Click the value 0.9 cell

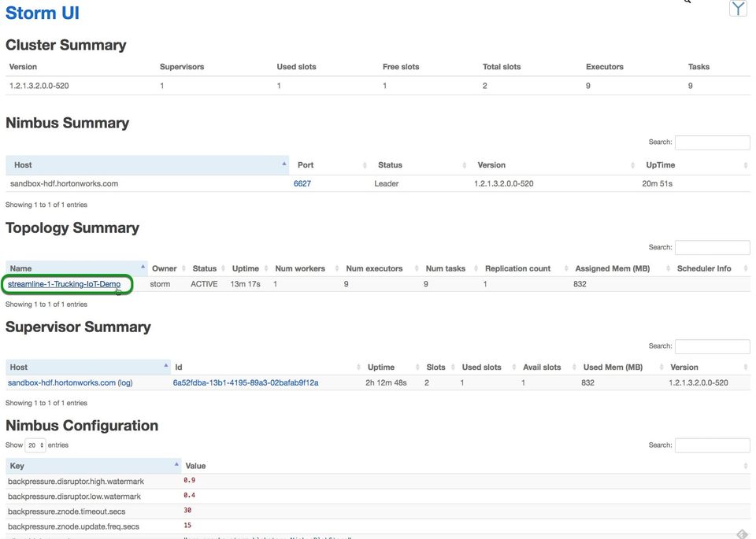(190, 480)
